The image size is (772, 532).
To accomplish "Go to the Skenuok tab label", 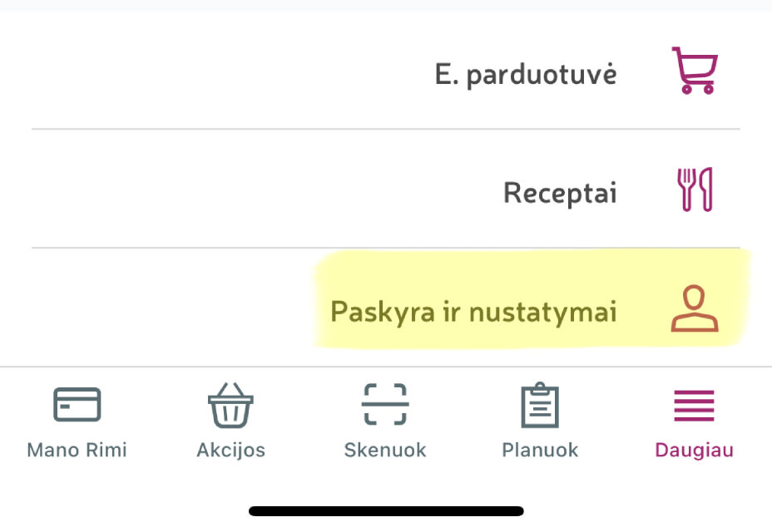I will pyautogui.click(x=385, y=451).
